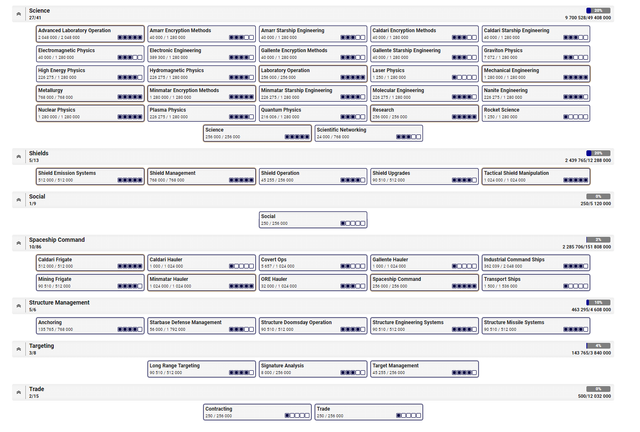Open the Signature Analysis skill
This screenshot has width=640, height=432.
313,369
